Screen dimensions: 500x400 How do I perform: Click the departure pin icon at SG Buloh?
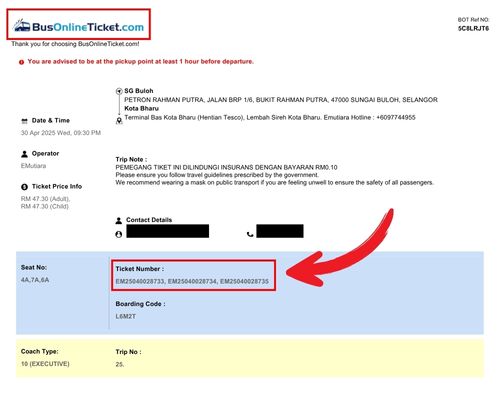[x=119, y=91]
